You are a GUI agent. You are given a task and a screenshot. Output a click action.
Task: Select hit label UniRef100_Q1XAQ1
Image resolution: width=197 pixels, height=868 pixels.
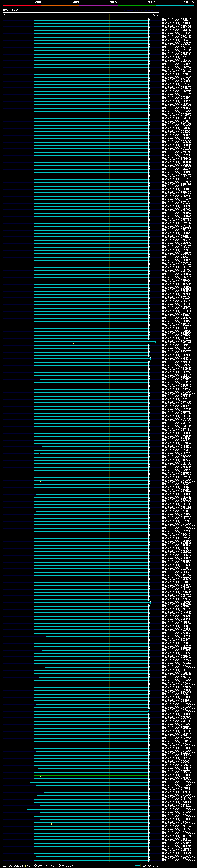click(177, 81)
